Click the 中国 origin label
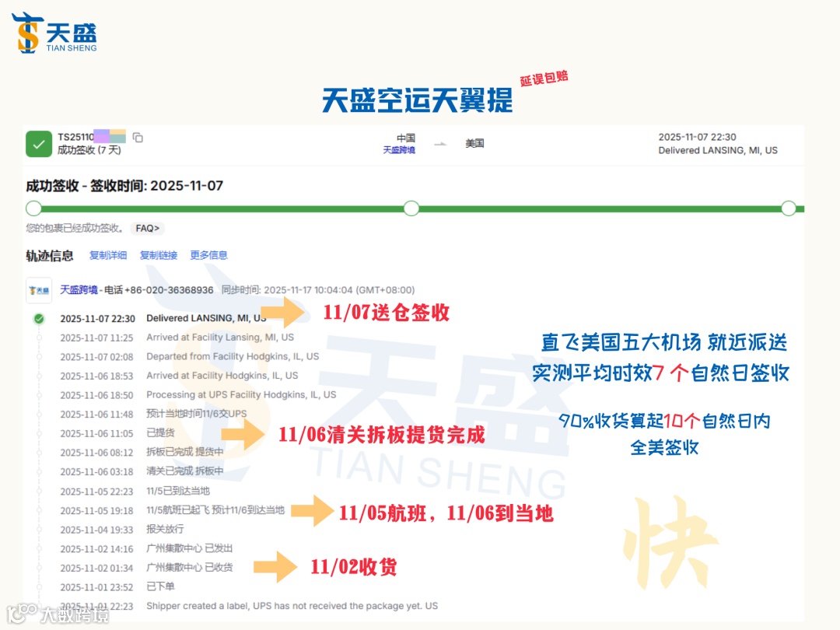This screenshot has width=840, height=630. point(405,138)
